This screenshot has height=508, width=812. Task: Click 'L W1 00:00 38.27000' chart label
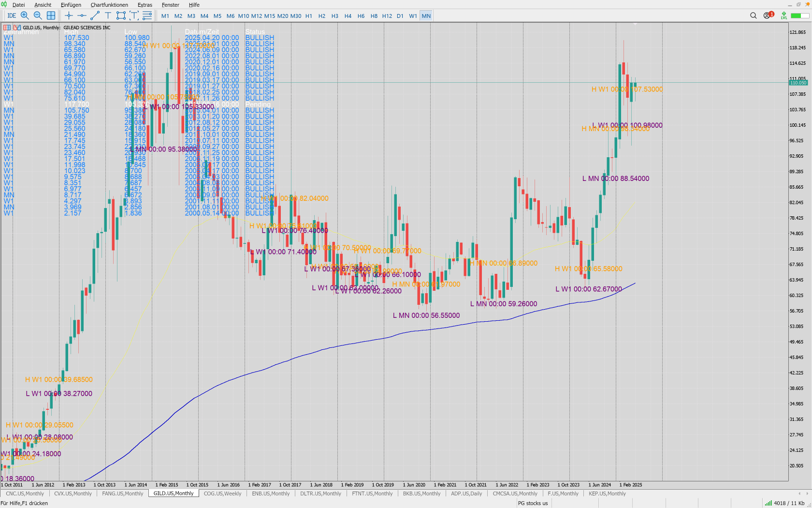59,394
